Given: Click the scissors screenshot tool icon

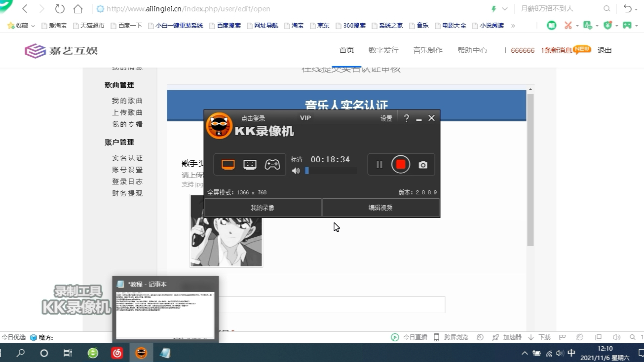Looking at the screenshot, I should pos(568,25).
